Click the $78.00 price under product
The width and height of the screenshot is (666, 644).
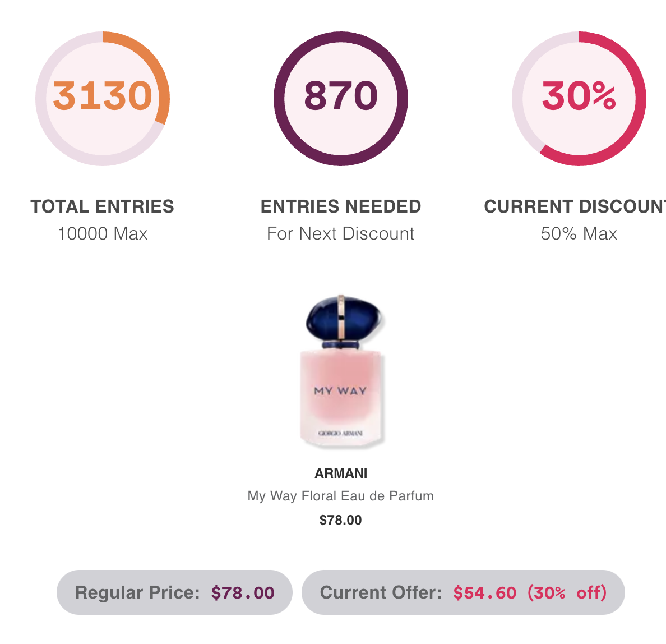(x=341, y=520)
